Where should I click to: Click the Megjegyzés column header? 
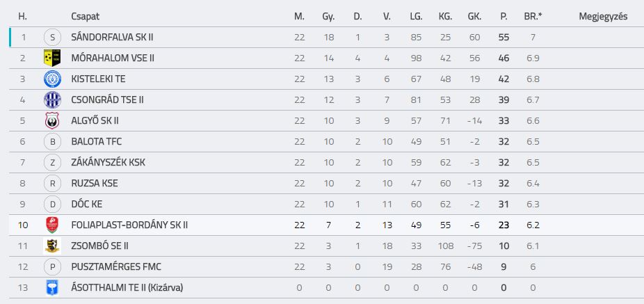(x=603, y=17)
